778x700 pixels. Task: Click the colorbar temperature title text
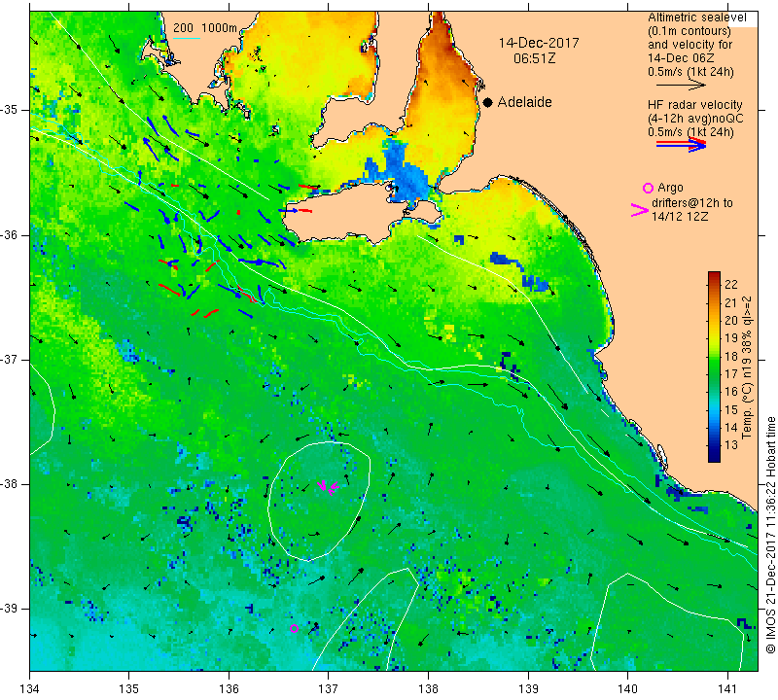(747, 367)
